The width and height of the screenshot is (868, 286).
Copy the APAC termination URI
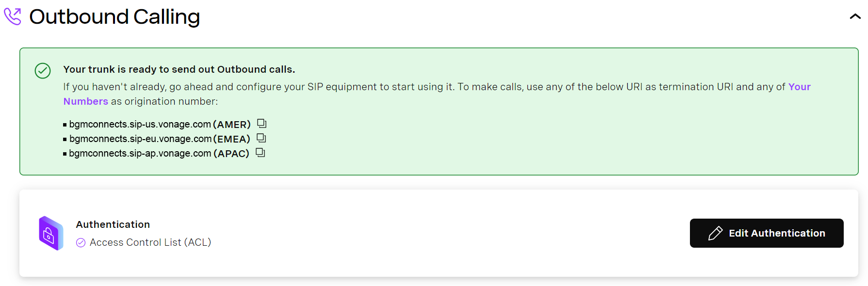(261, 153)
